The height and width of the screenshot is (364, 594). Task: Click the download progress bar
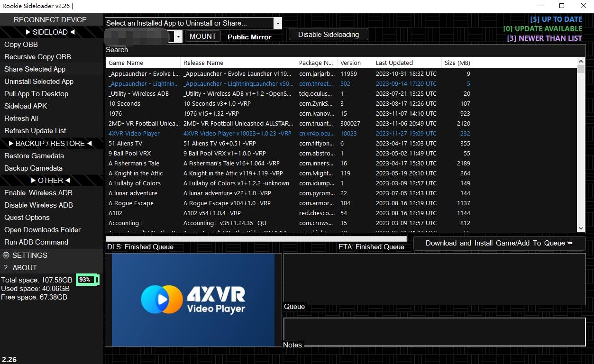pyautogui.click(x=256, y=238)
